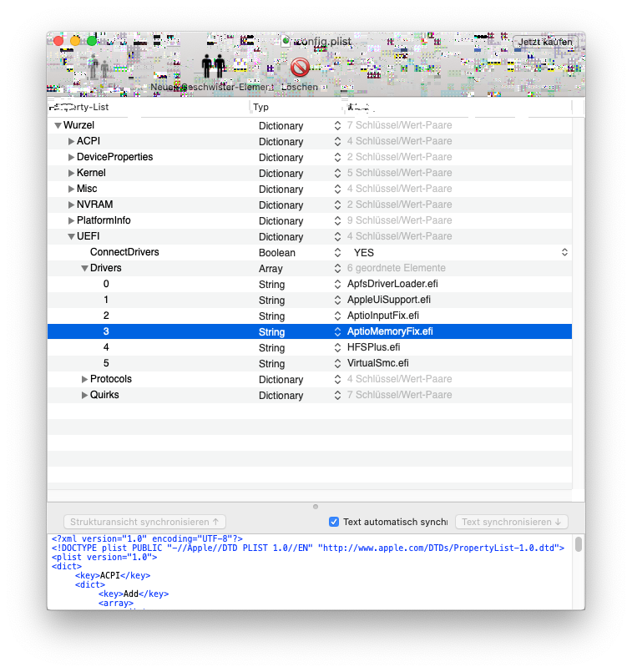This screenshot has width=632, height=672.
Task: Select driver index 5 key
Action: [x=106, y=363]
